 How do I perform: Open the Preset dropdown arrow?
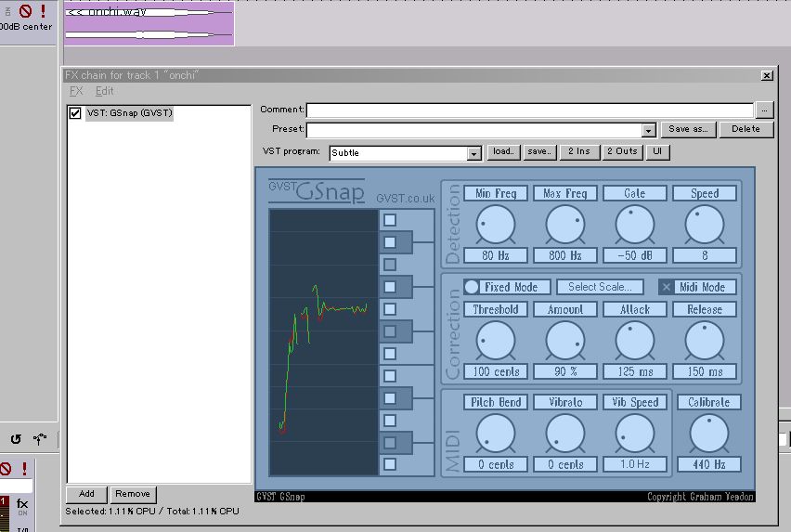[648, 131]
